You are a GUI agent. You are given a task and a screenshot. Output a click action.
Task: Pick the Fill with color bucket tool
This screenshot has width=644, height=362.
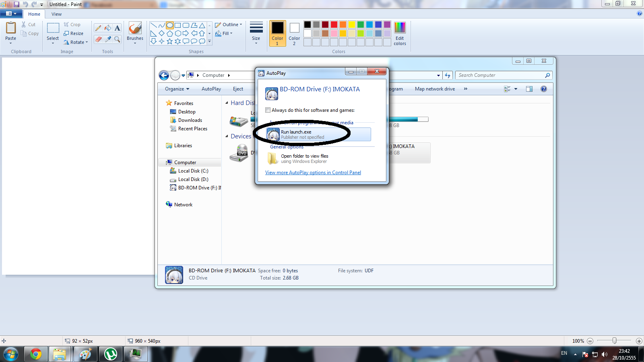point(108,28)
